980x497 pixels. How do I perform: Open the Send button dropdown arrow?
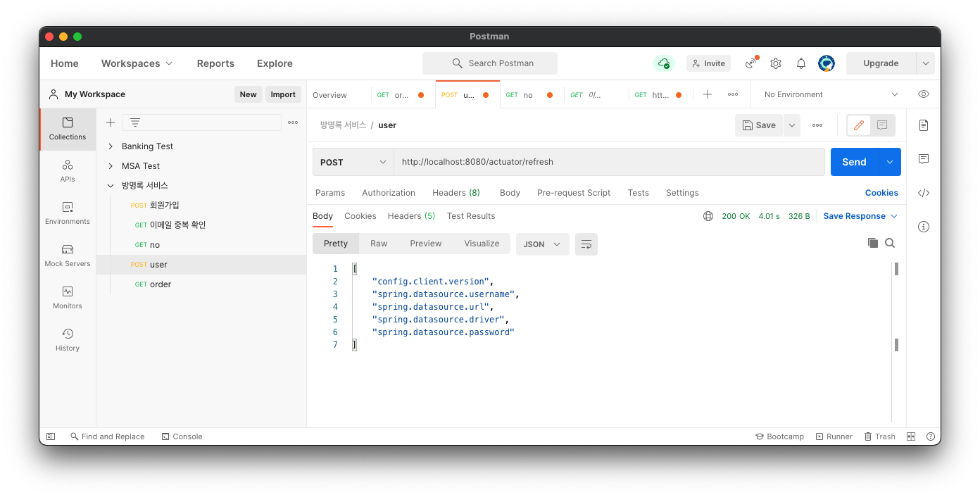click(x=890, y=162)
